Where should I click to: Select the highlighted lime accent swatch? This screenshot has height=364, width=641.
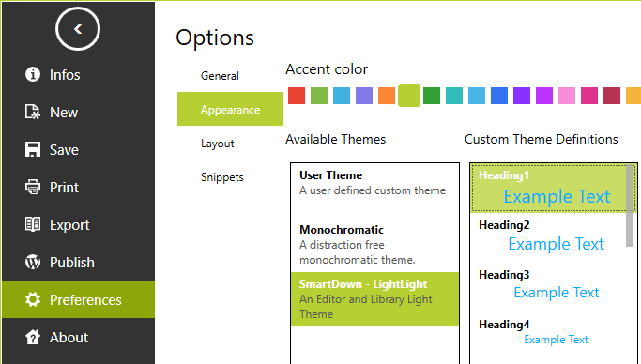pos(409,96)
